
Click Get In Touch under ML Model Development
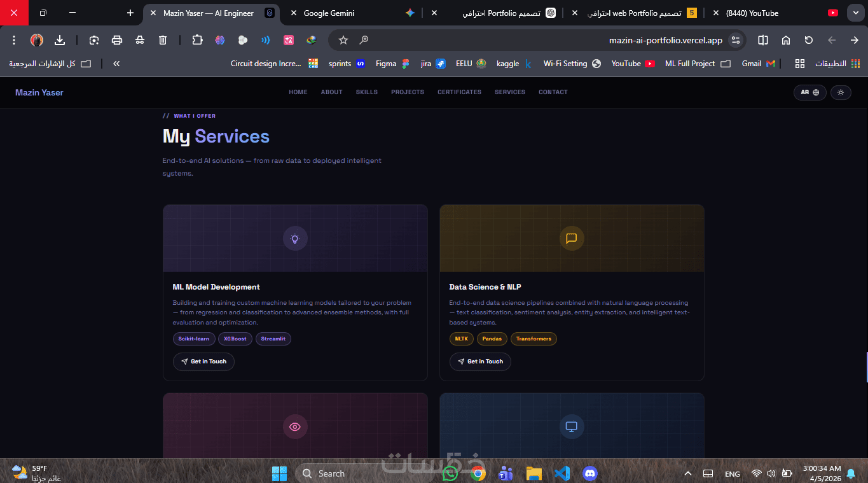coord(203,361)
